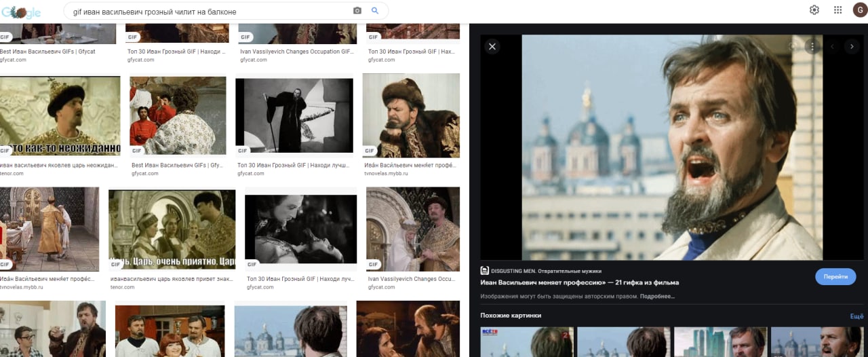
Task: Click caption 'иван васильевич яковлев царь неожидан...'
Action: pos(59,166)
